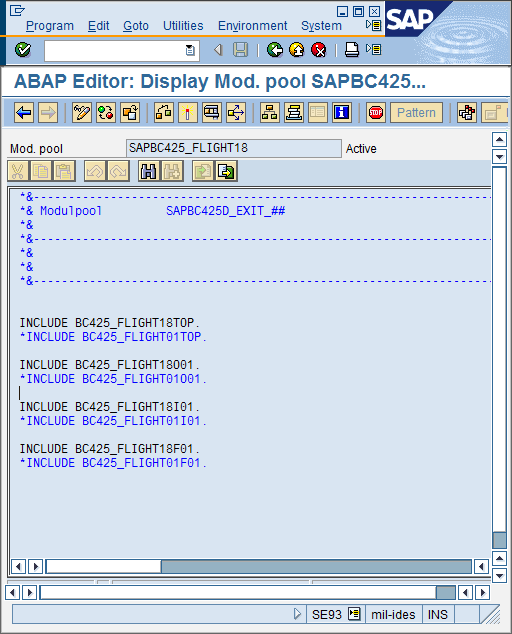This screenshot has width=512, height=634.
Task: Click the Print icon
Action: (351, 50)
